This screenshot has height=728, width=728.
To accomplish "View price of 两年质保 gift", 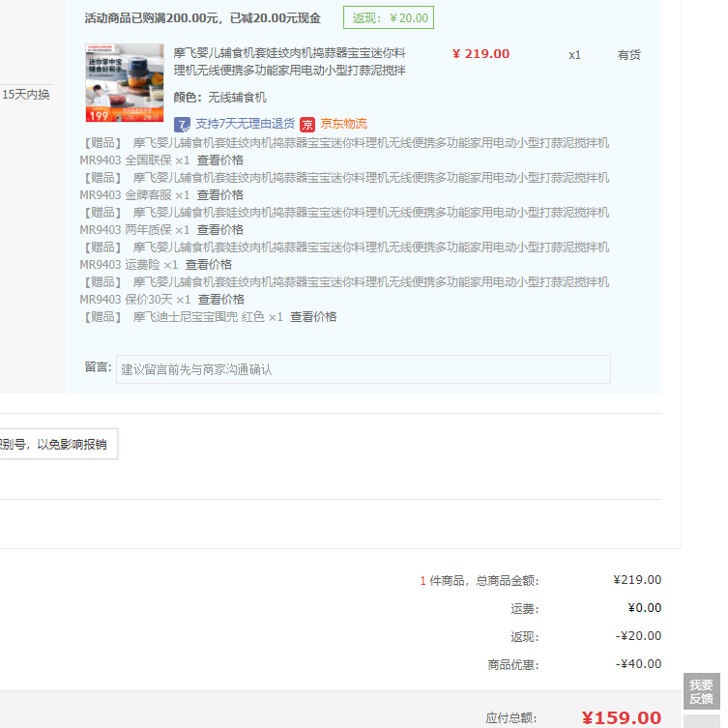I will click(x=220, y=230).
